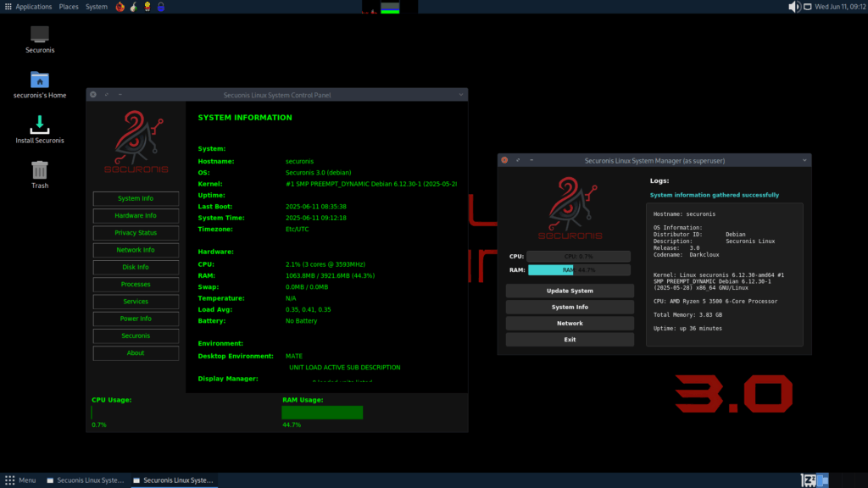Click the Load Avg value 0.35, 0.41, 0.35

309,310
